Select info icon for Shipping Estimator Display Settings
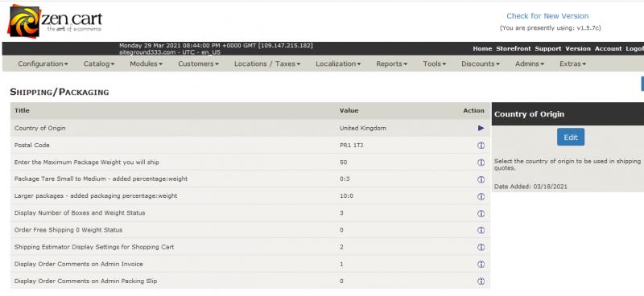Image resolution: width=644 pixels, height=296 pixels. (x=481, y=247)
